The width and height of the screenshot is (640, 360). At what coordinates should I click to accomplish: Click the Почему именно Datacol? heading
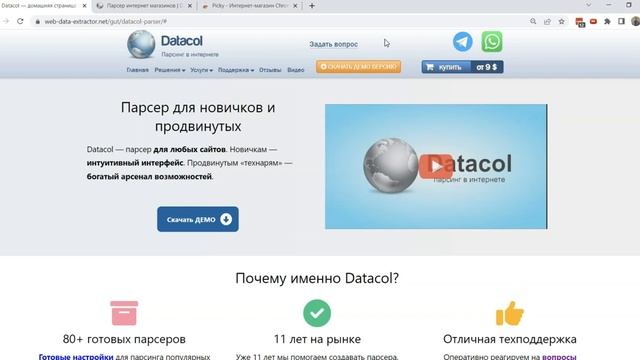pos(317,278)
